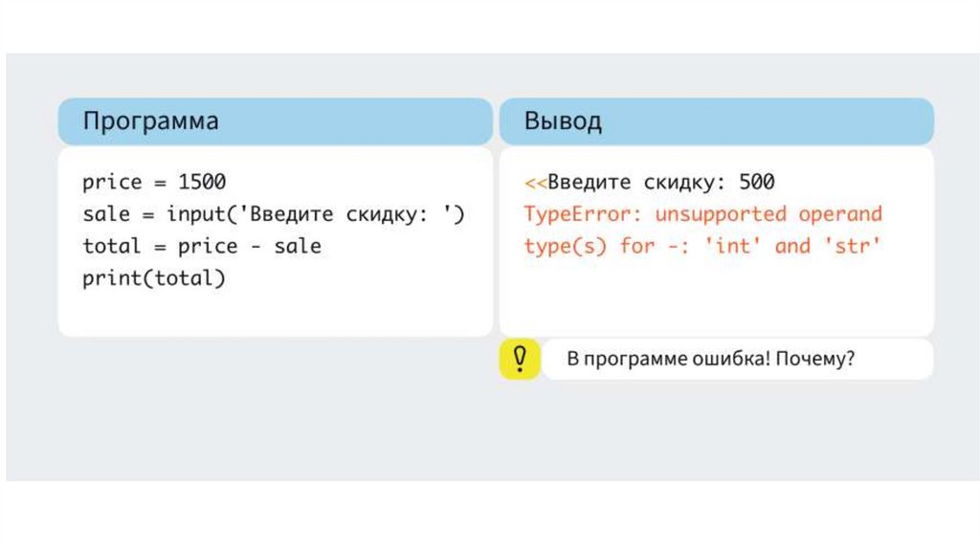Click the 'price = 1500' code line
The image size is (980, 549).
pos(154,182)
